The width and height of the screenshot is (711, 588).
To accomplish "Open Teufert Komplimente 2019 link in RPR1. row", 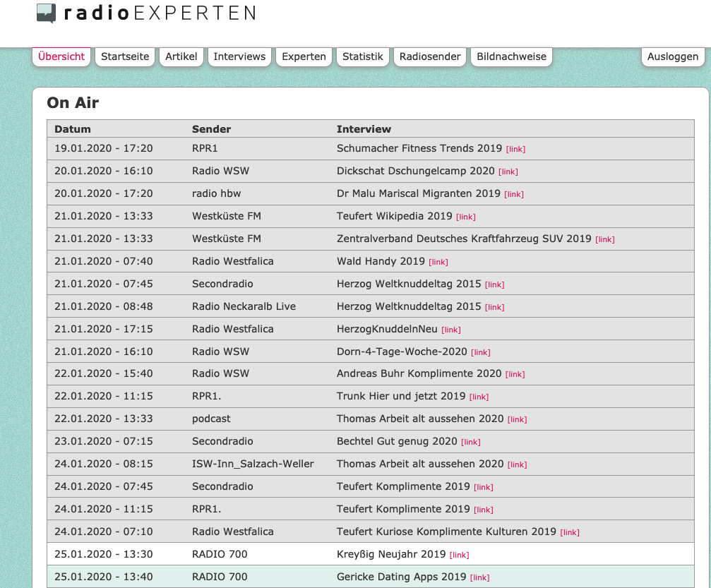I will [x=484, y=510].
